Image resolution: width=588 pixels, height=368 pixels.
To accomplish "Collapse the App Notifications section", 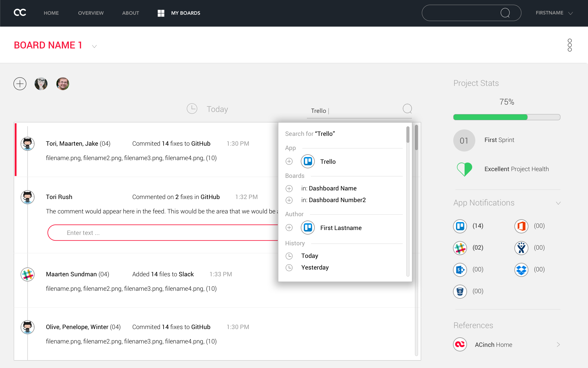I will coord(558,203).
